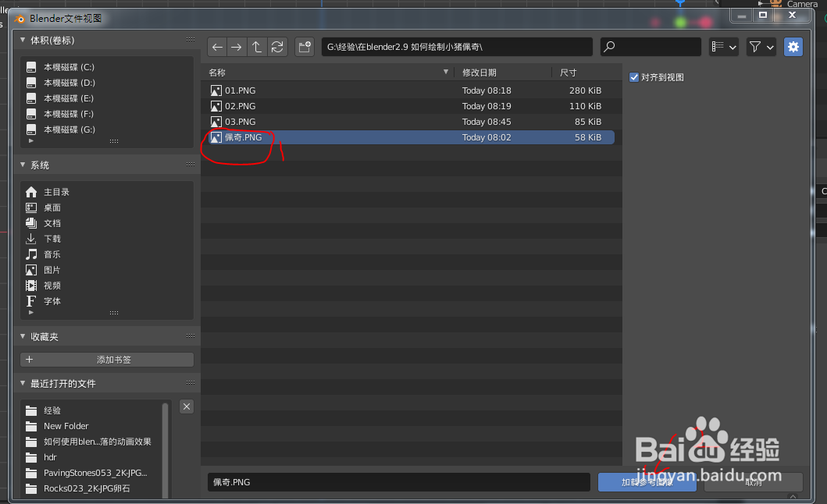Open the 字体 (Fonts) system folder

tap(51, 300)
